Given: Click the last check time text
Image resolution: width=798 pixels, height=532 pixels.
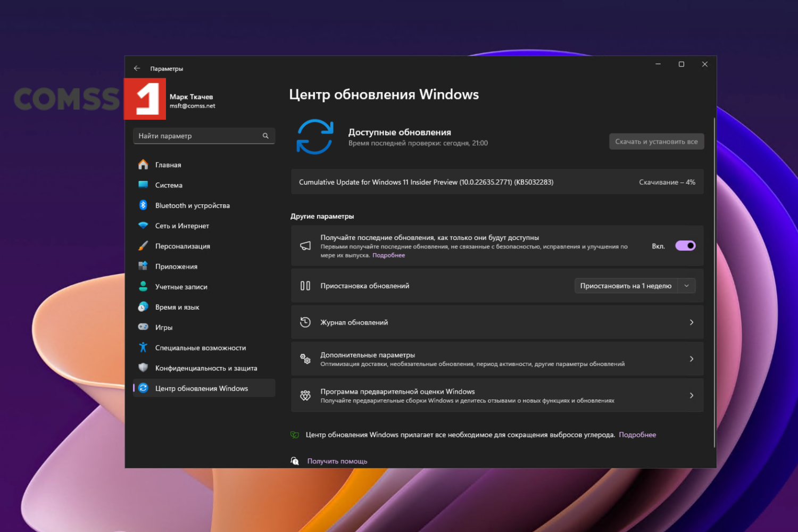Looking at the screenshot, I should (418, 143).
